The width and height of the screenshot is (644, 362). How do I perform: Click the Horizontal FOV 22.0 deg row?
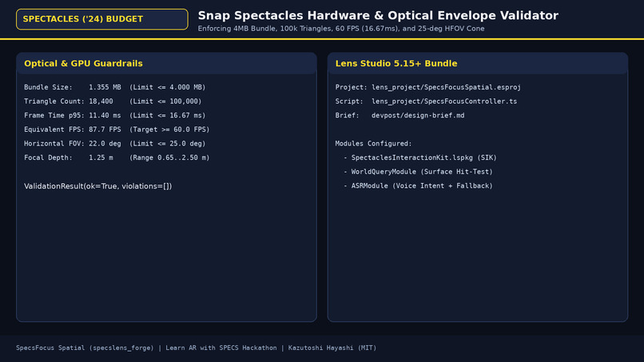114,143
